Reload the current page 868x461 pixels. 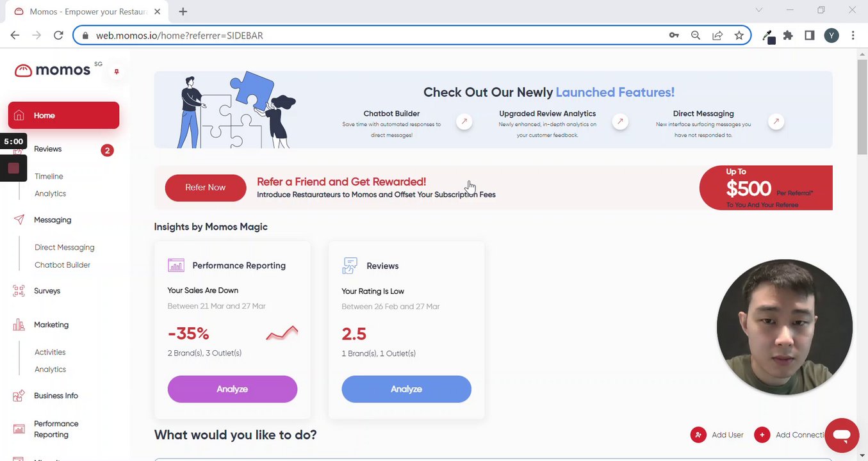coord(58,35)
